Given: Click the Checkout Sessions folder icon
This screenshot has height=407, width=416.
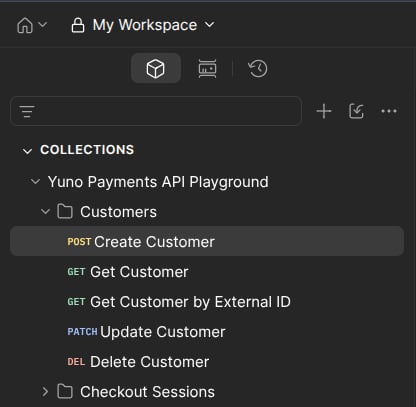Looking at the screenshot, I should pos(65,392).
